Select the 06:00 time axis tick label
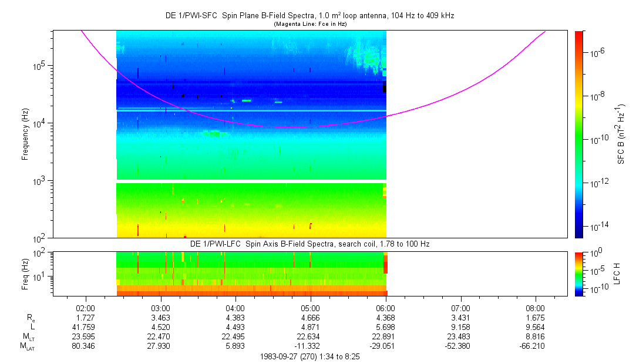 coord(385,308)
